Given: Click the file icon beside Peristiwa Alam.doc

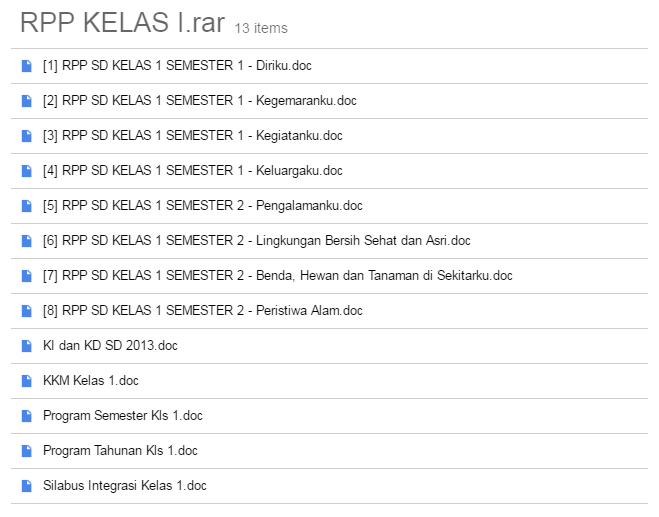Looking at the screenshot, I should [26, 311].
